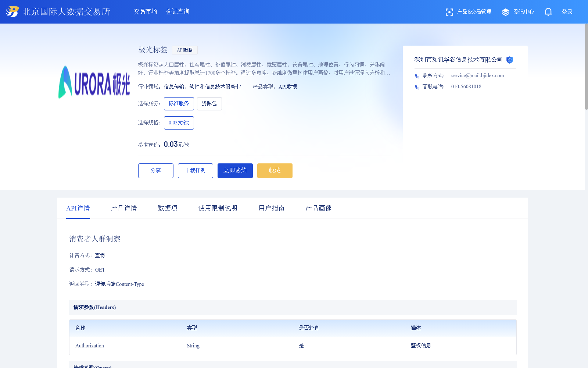
Task: Switch to the 数据项 tab
Action: pyautogui.click(x=167, y=208)
